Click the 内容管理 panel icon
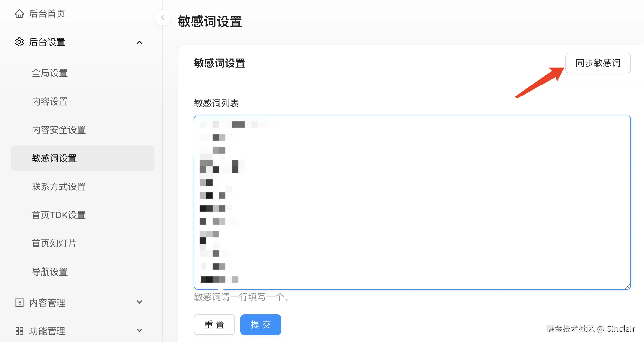This screenshot has height=342, width=644. click(x=19, y=302)
